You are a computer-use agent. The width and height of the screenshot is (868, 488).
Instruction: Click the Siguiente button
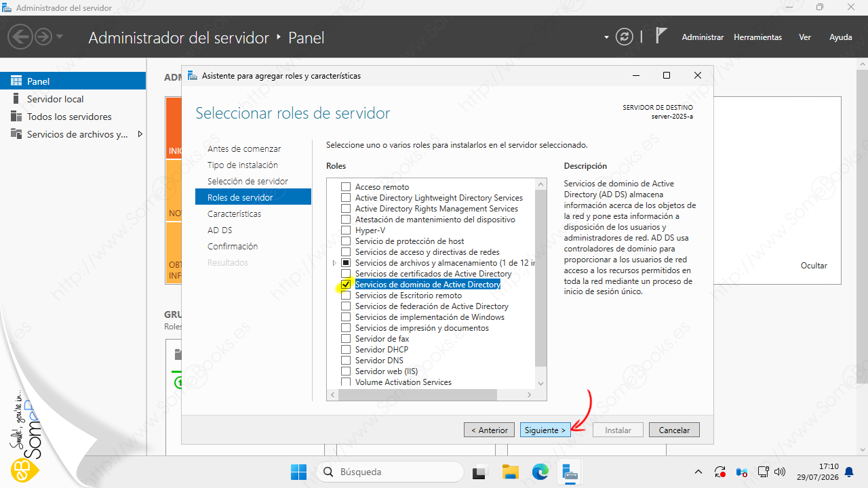coord(545,430)
